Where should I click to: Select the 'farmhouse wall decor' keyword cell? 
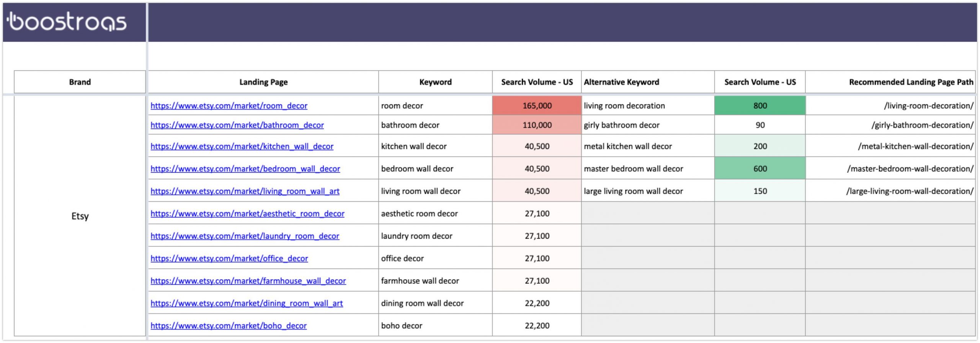click(x=435, y=281)
